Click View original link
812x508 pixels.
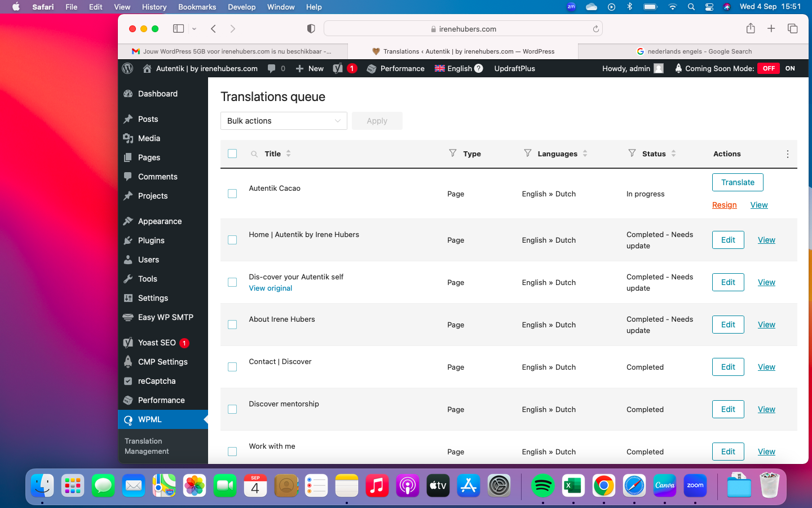pos(271,288)
